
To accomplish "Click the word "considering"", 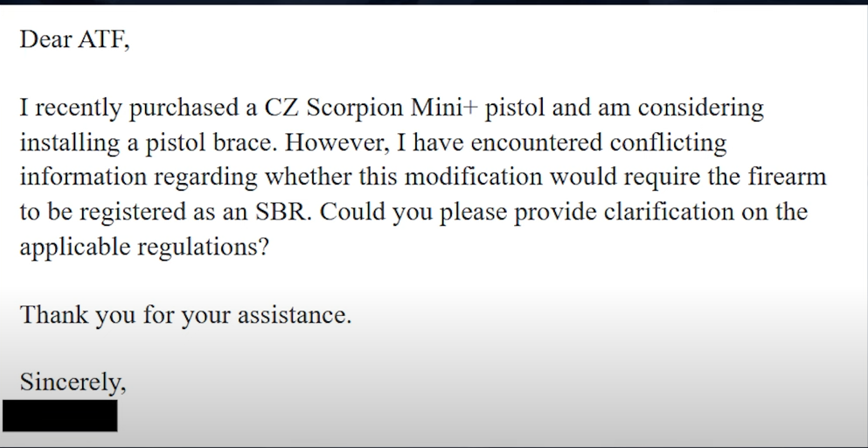I will 700,108.
